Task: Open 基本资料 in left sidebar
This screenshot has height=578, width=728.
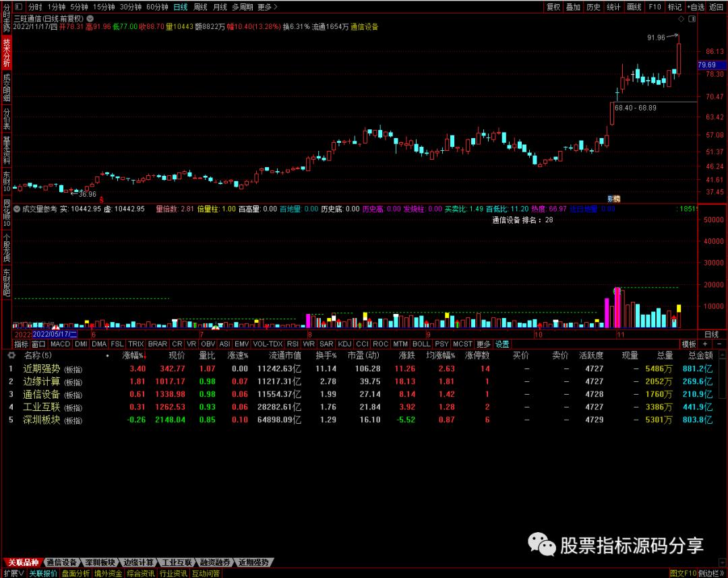Action: click(7, 150)
